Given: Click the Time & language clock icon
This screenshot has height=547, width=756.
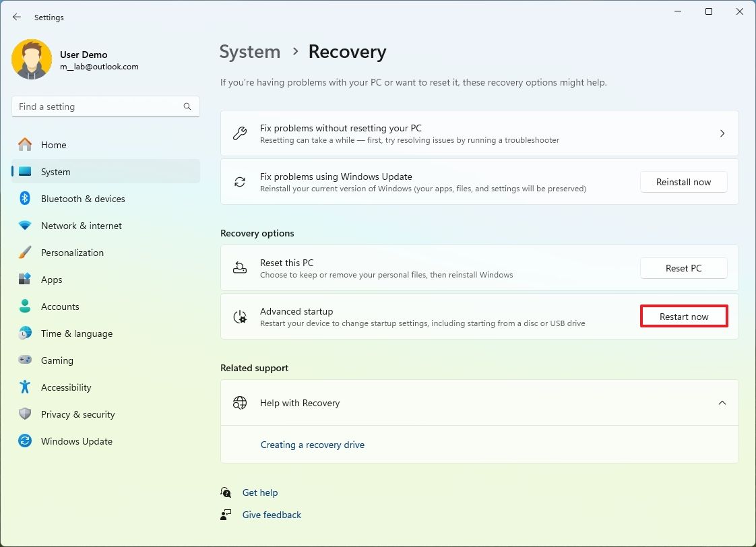Looking at the screenshot, I should (x=25, y=333).
